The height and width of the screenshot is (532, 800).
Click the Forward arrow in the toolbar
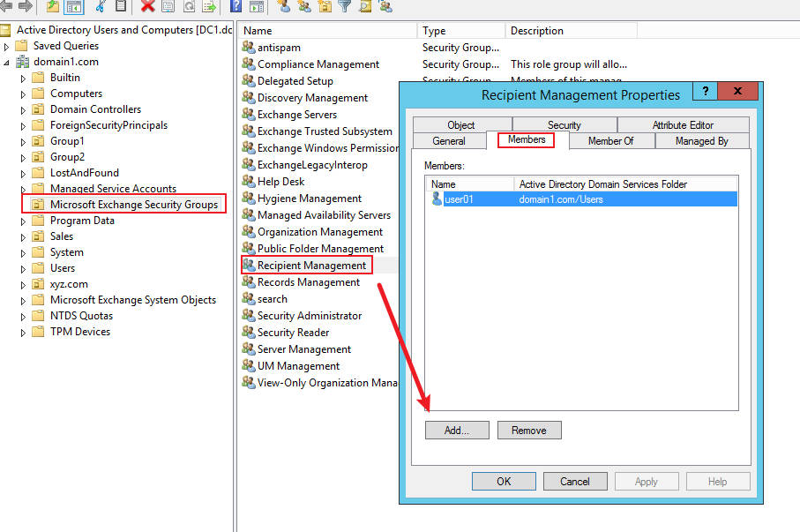[x=25, y=5]
